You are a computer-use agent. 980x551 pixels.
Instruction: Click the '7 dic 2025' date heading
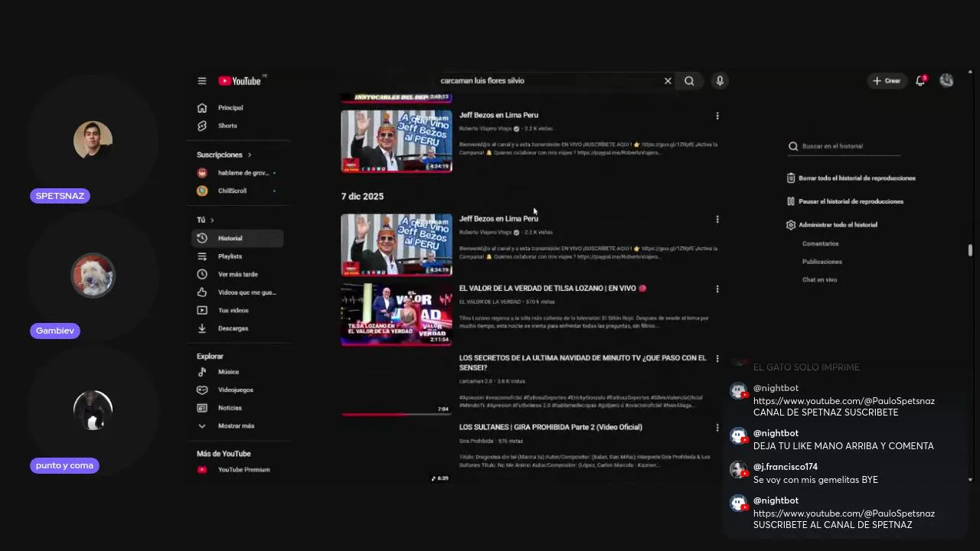coord(362,197)
